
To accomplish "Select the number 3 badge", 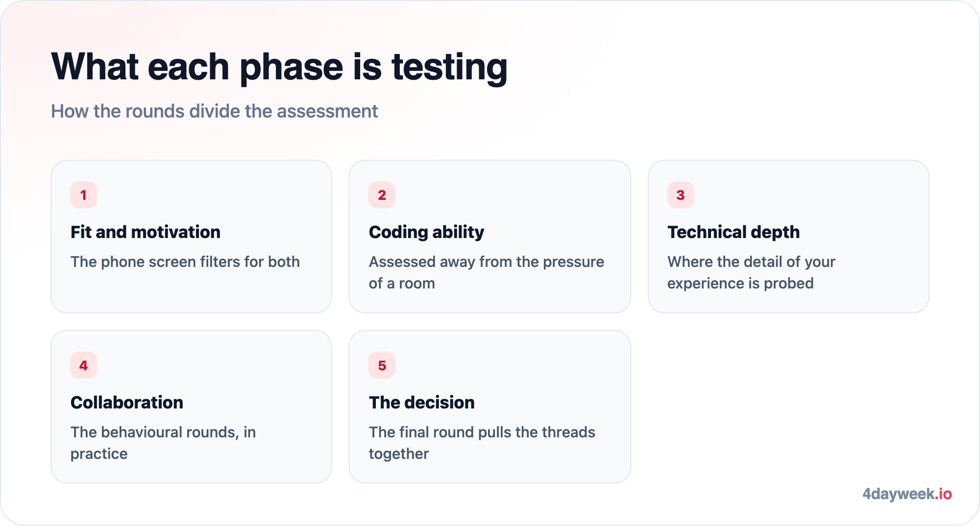I will [x=681, y=195].
